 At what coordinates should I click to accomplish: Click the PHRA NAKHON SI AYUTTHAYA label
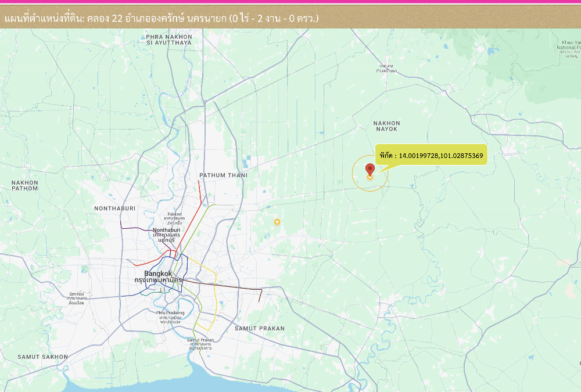click(x=169, y=39)
